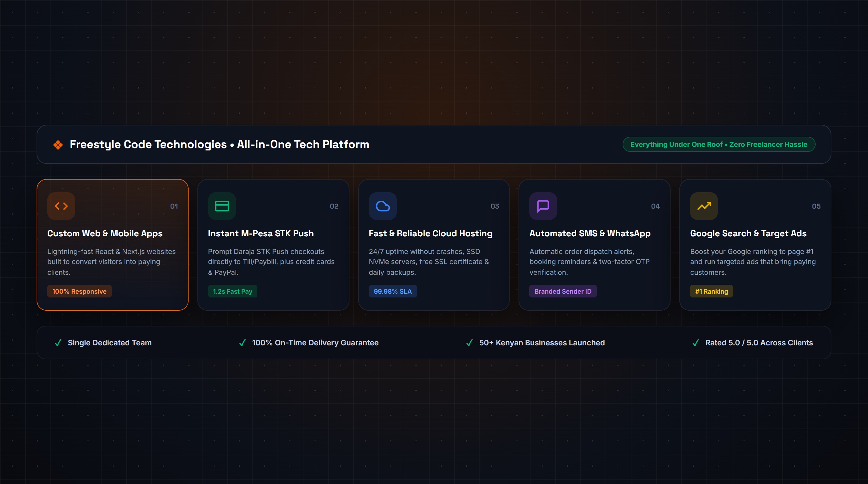Click the Freestyle Code Technologies heading
The image size is (868, 484).
(x=219, y=144)
